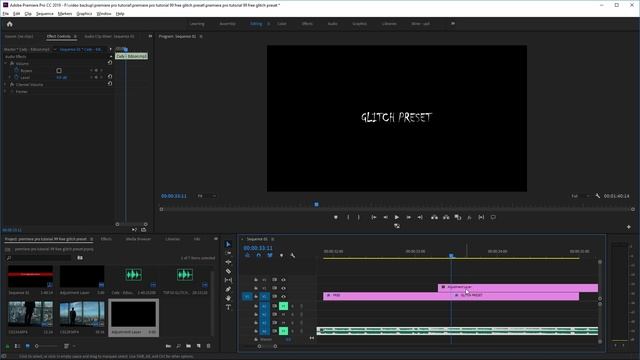The height and width of the screenshot is (360, 640).
Task: Open File menu
Action: pyautogui.click(x=6, y=13)
